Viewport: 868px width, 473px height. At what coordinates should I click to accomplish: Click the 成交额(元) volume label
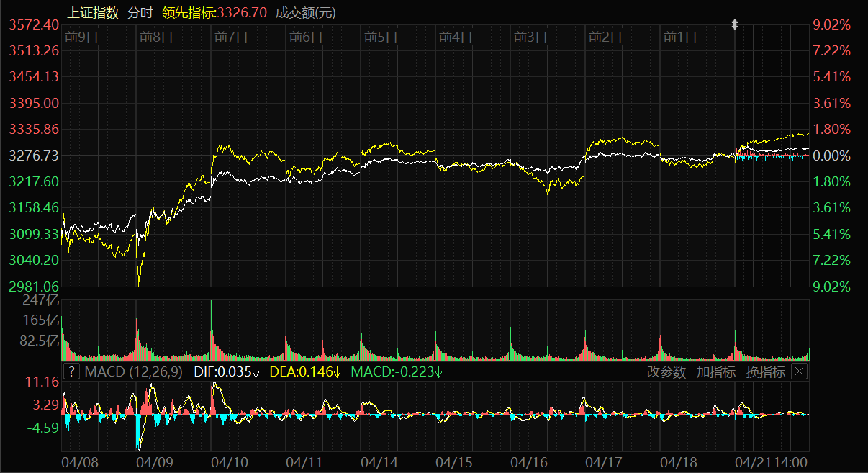coord(306,12)
